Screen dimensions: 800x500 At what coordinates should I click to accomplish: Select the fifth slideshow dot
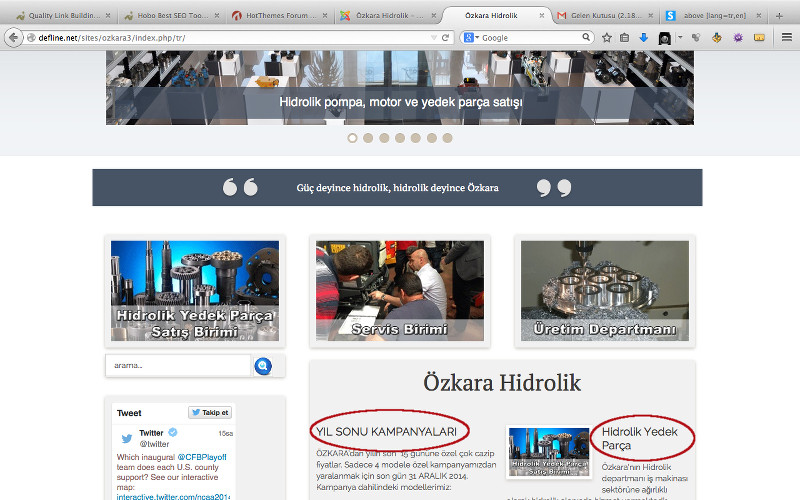click(x=416, y=138)
